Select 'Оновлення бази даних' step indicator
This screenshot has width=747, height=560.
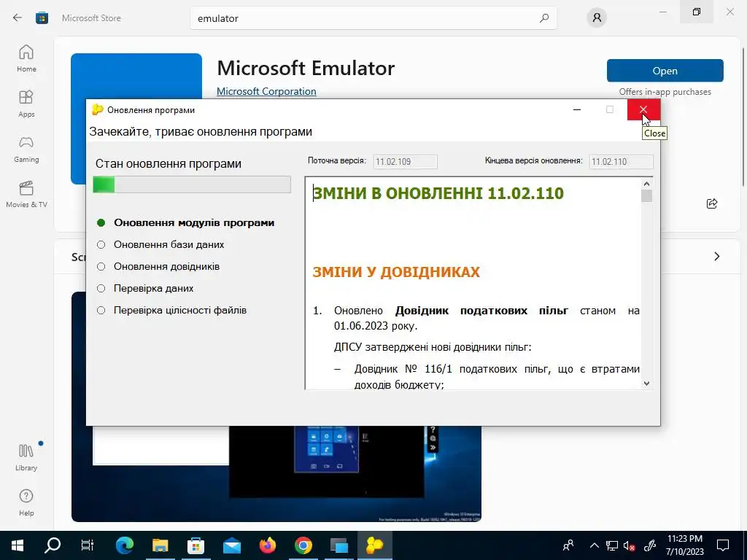pos(101,244)
